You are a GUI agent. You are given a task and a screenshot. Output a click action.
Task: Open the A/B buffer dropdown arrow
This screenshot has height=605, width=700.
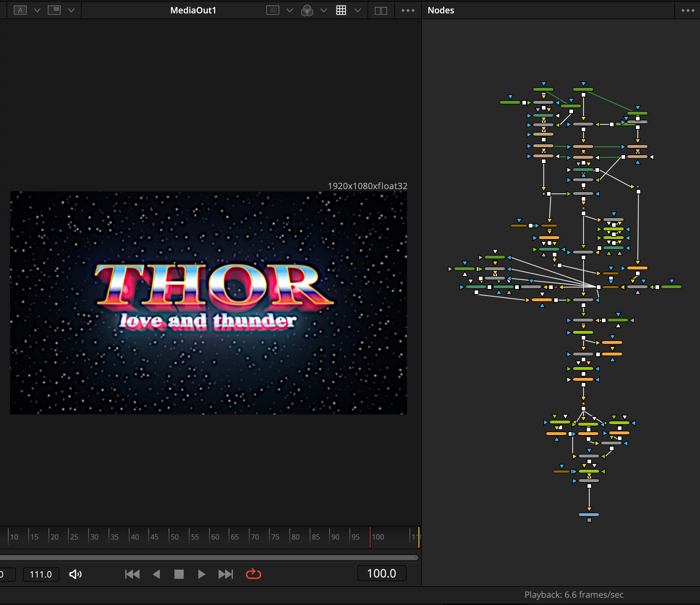(x=37, y=10)
